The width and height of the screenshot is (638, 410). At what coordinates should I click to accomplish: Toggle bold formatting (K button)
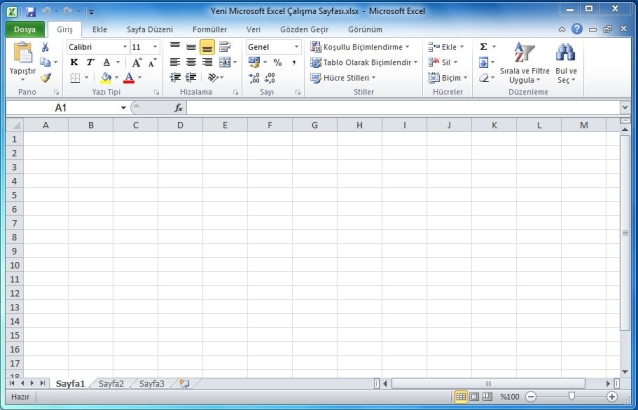tap(74, 62)
